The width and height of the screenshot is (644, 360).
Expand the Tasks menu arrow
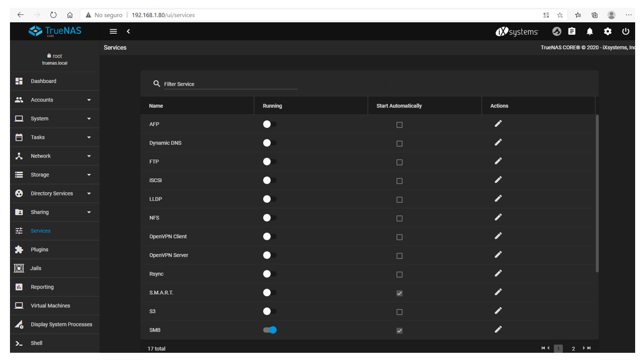click(89, 137)
